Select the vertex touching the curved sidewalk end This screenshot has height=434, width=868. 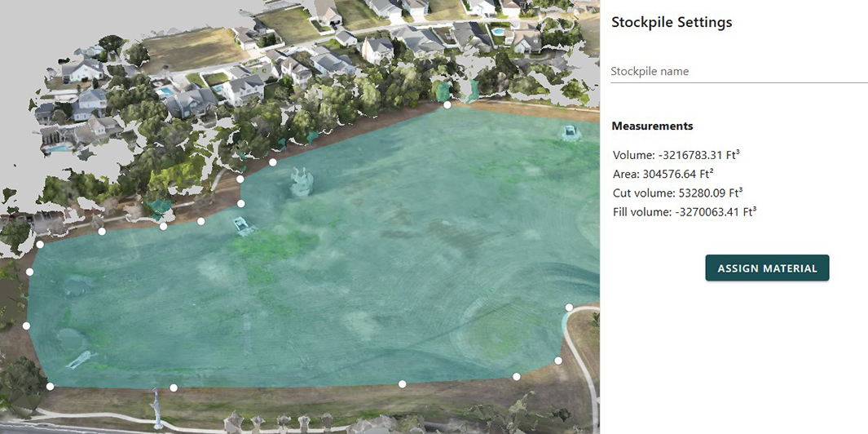click(x=569, y=307)
